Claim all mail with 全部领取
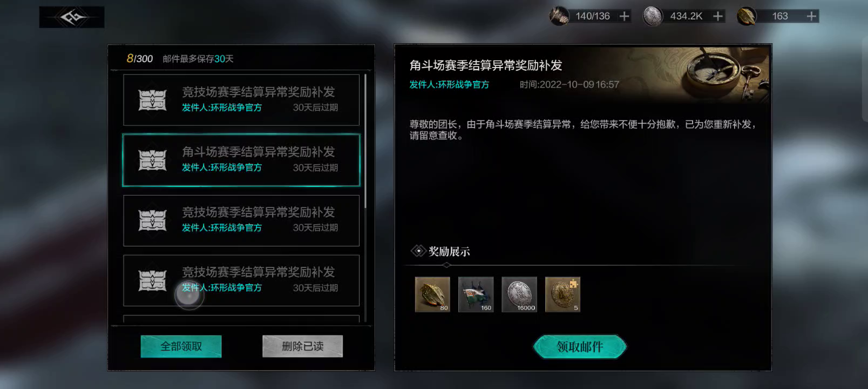Image resolution: width=868 pixels, height=389 pixels. [181, 346]
